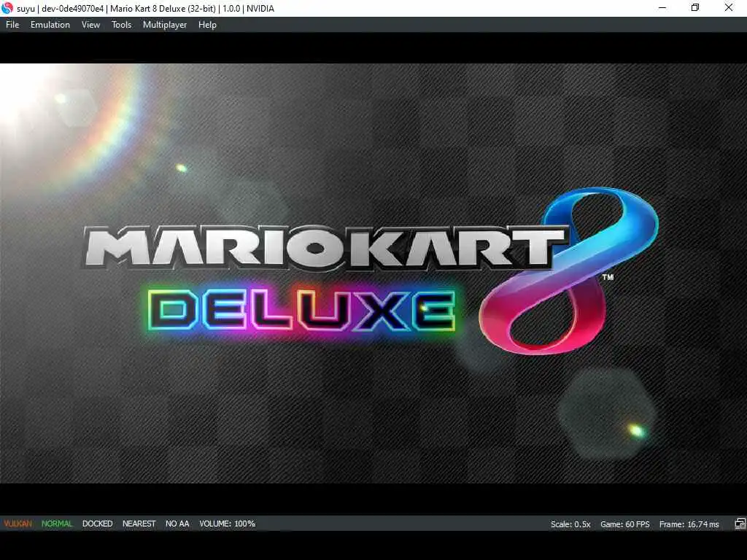Switch DOCKED mode in status bar
The width and height of the screenshot is (747, 560).
[97, 524]
